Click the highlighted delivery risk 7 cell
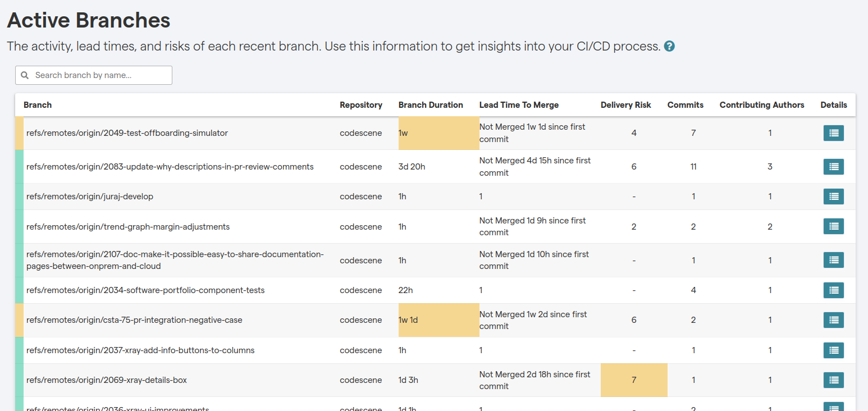The height and width of the screenshot is (411, 868). click(x=634, y=380)
